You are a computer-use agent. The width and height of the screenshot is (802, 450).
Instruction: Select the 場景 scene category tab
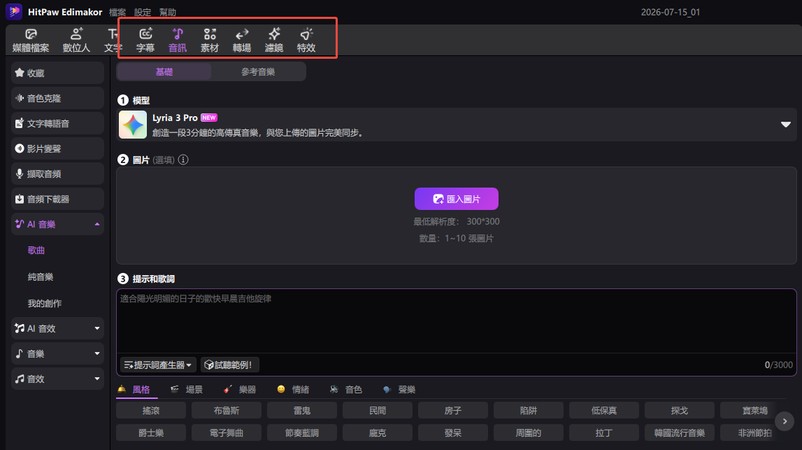coord(187,390)
